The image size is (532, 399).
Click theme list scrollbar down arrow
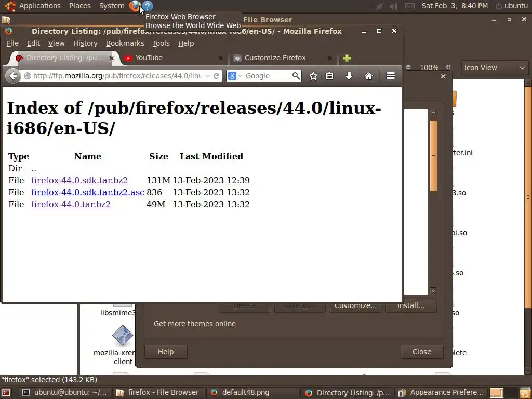433,291
